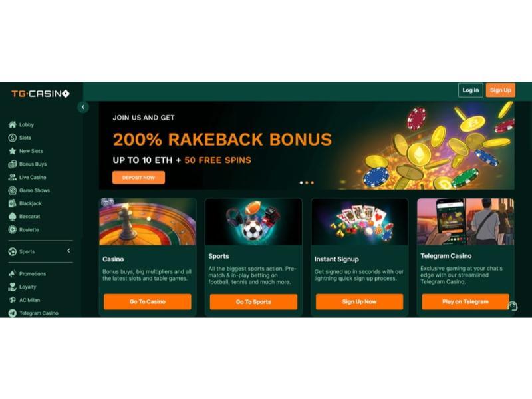Image resolution: width=532 pixels, height=399 pixels.
Task: Click the Deposit Now button
Action: tap(138, 178)
